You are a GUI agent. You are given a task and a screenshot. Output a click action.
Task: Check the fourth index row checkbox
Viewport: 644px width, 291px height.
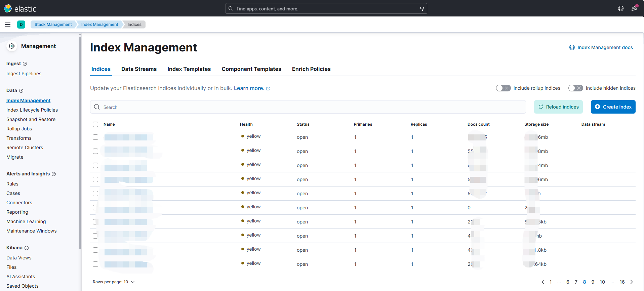click(x=95, y=179)
